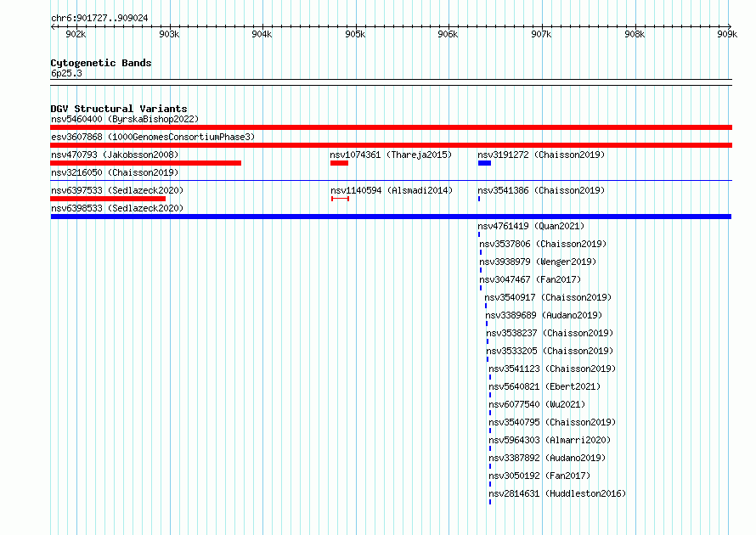Open nsv3387892 (Audano2019) variant
The height and width of the screenshot is (535, 756).
(x=547, y=458)
